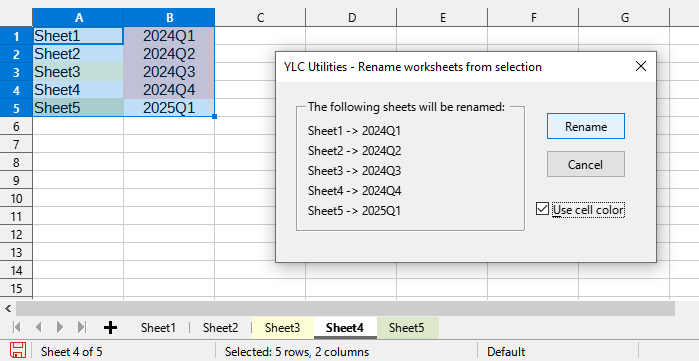Image resolution: width=699 pixels, height=361 pixels.
Task: Select row 13 header
Action: point(16,253)
